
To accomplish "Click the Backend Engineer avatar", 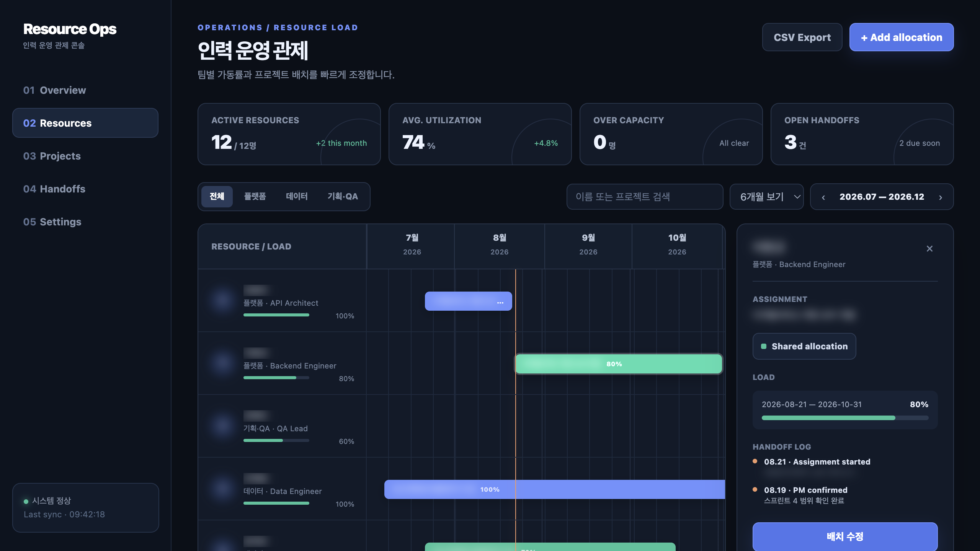I will 222,363.
